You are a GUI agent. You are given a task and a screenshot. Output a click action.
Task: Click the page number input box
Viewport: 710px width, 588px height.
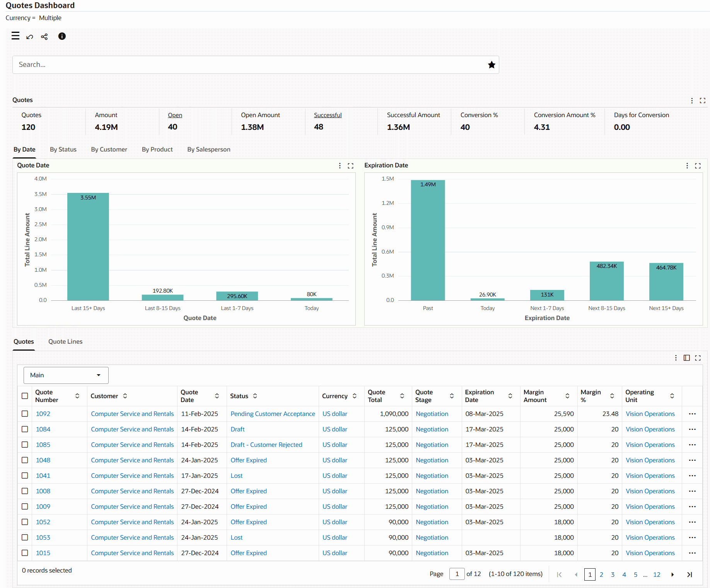457,574
